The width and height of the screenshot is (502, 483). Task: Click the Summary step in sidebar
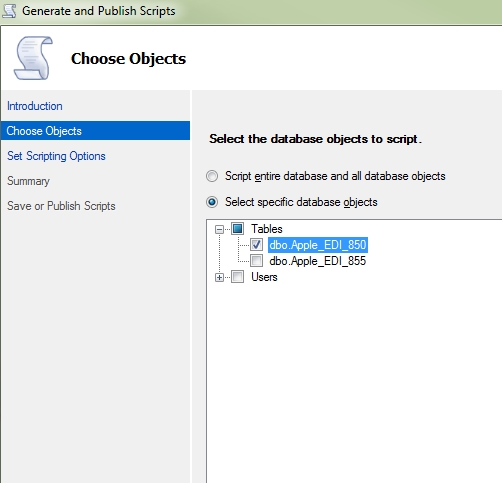tap(28, 181)
